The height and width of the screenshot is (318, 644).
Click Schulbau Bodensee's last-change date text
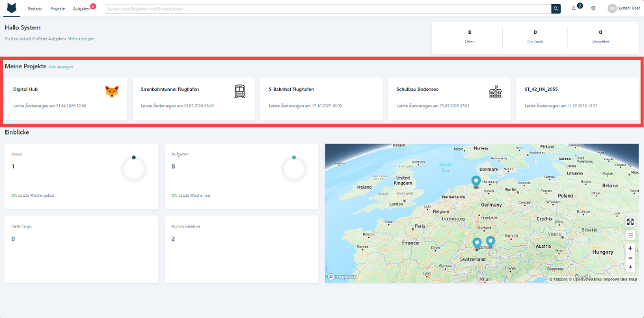pyautogui.click(x=433, y=106)
